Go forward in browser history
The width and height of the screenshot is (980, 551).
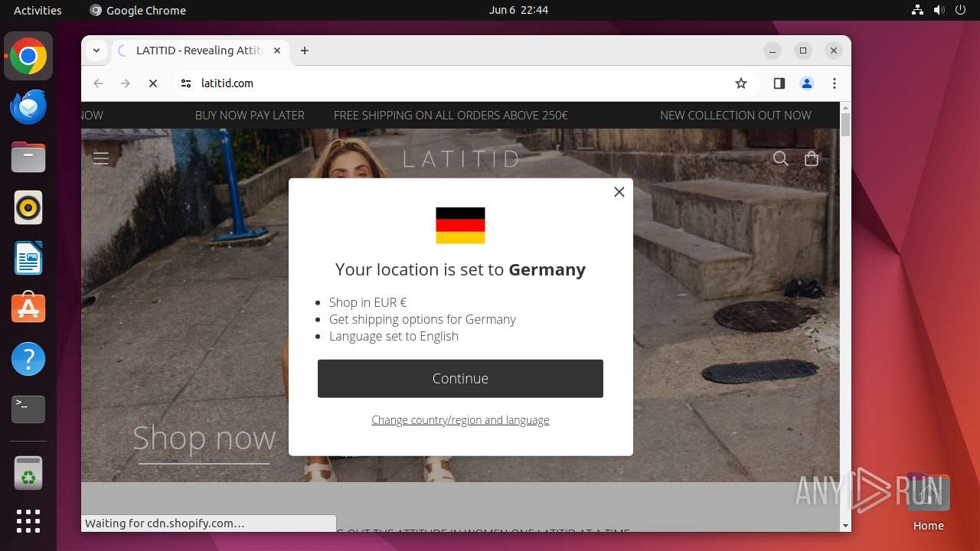click(126, 83)
